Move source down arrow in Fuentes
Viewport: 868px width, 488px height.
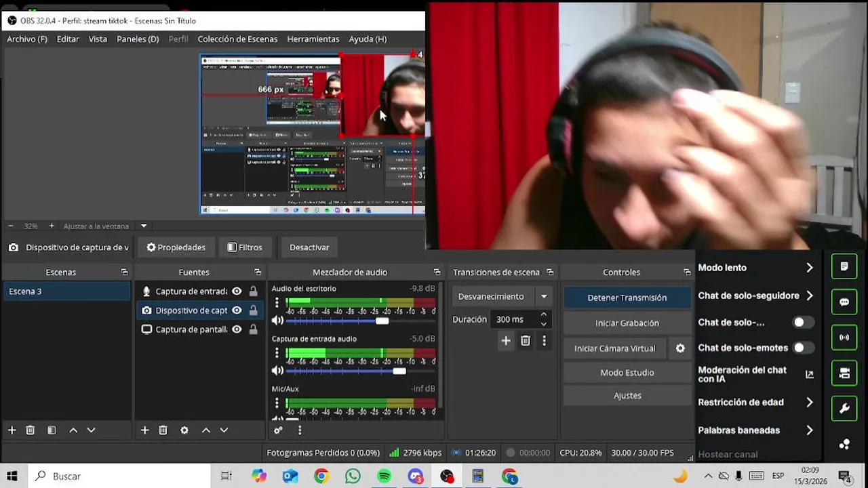224,430
